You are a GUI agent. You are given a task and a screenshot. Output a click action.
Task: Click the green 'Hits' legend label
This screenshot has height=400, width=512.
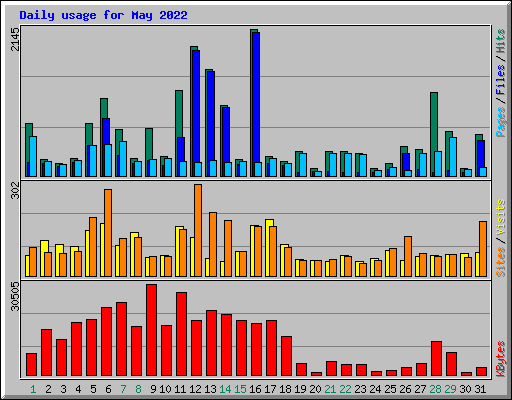click(x=500, y=41)
